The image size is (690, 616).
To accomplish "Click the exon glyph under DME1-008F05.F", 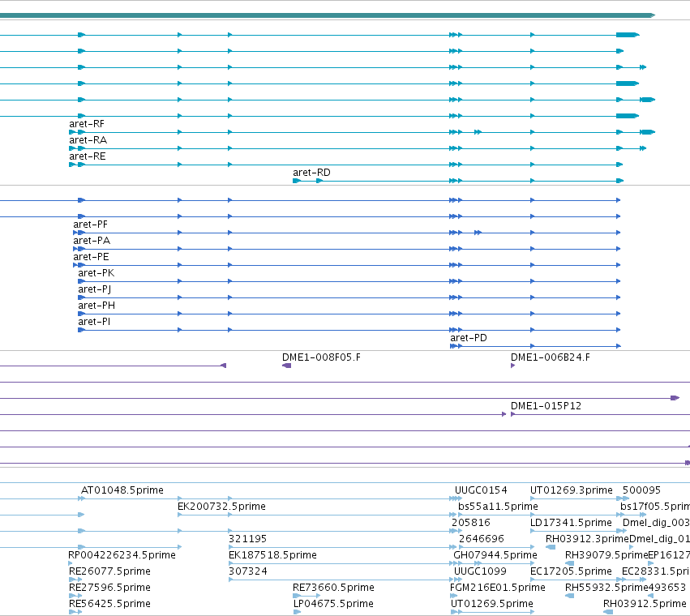I will (286, 366).
